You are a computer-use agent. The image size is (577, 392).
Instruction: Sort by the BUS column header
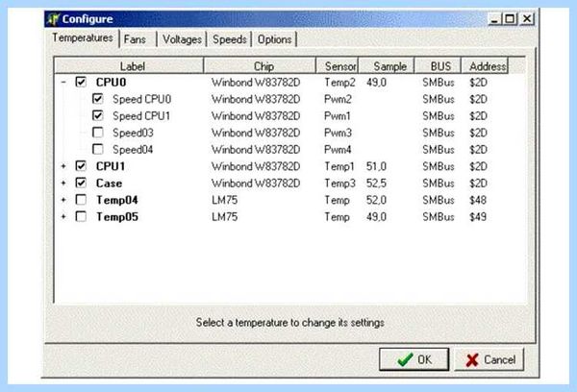[438, 66]
